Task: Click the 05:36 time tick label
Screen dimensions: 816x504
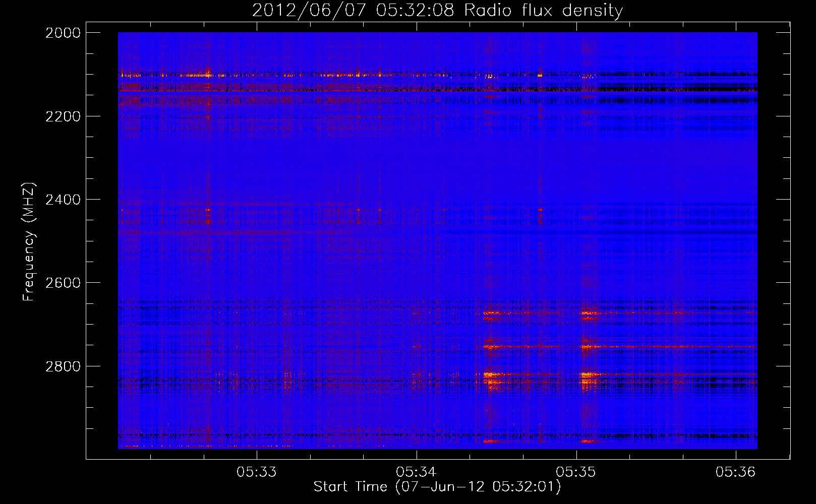Action: tap(736, 472)
